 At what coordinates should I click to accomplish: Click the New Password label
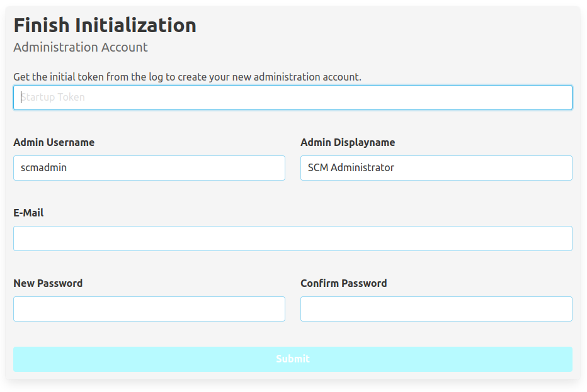(48, 283)
